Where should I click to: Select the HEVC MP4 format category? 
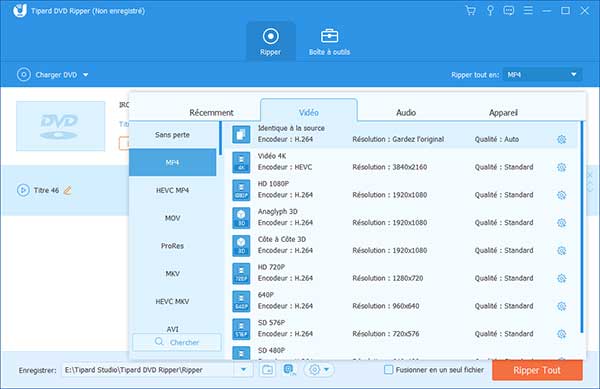[172, 190]
